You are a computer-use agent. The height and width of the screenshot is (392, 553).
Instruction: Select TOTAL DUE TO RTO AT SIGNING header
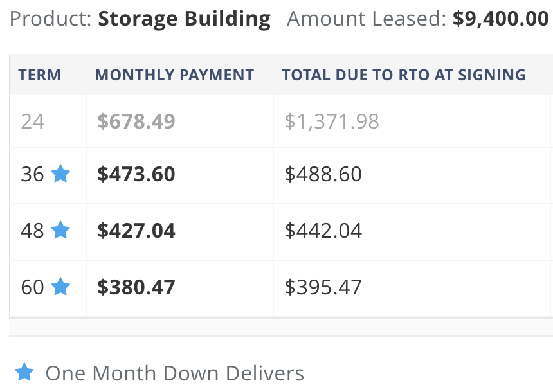tap(404, 75)
